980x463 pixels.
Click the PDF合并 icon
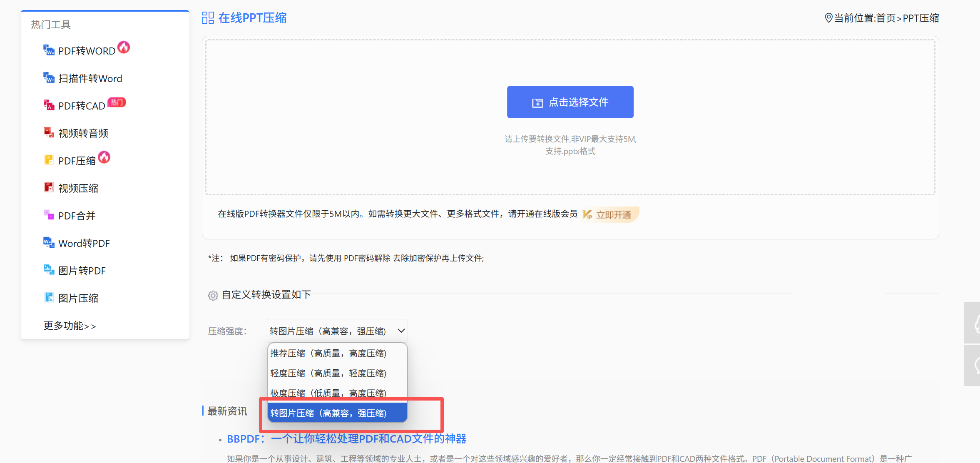click(49, 215)
